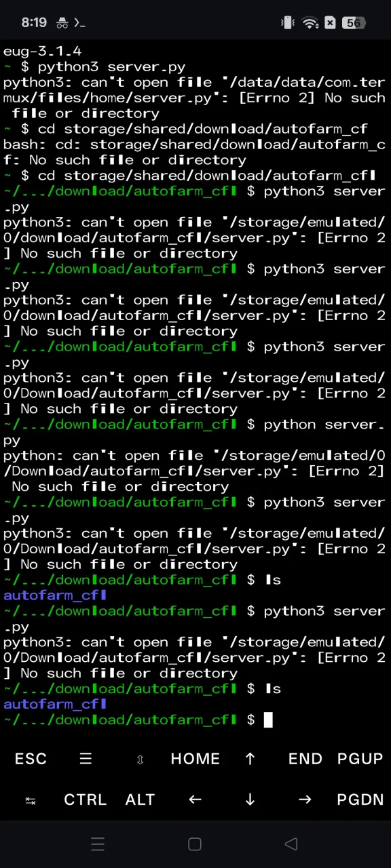Tap the scroll toggle double-arrow key
Image resolution: width=391 pixels, height=868 pixels.
(x=141, y=759)
